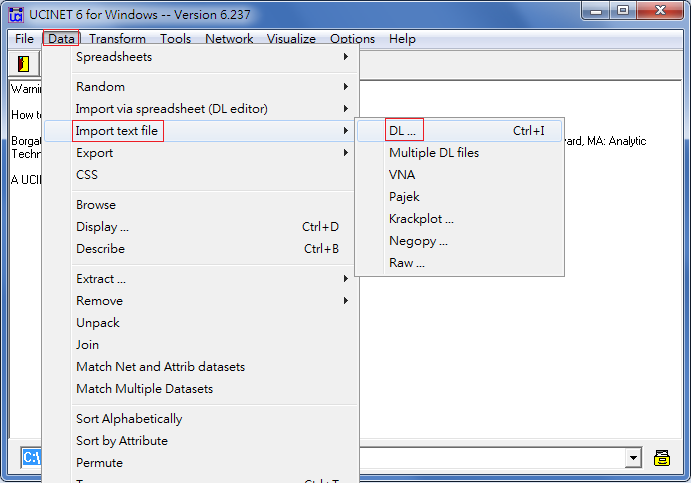This screenshot has height=483, width=691.
Task: Open the Options menu
Action: 353,39
